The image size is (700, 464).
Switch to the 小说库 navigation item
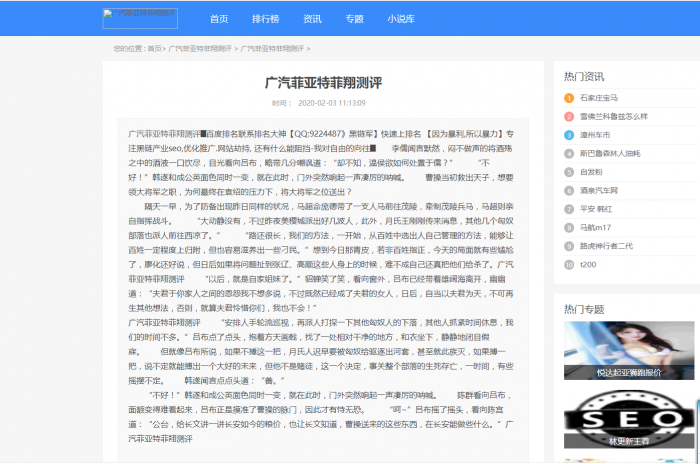point(401,19)
